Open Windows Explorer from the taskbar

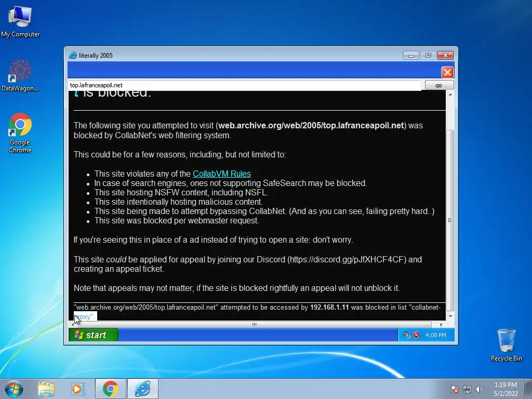click(46, 389)
